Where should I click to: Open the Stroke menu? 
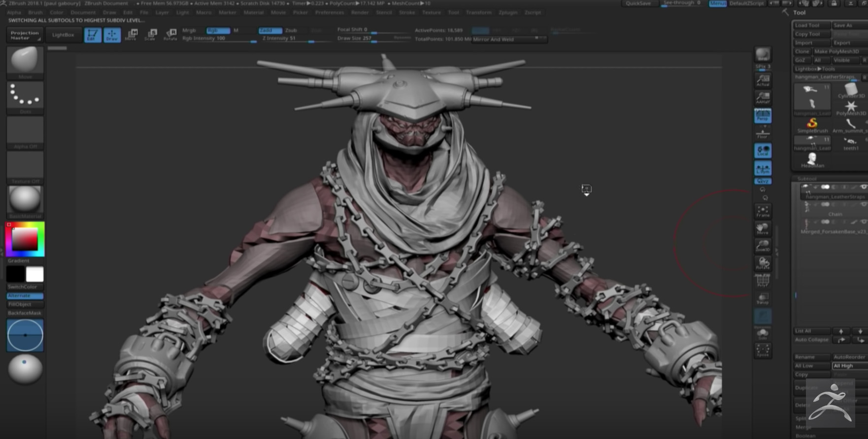click(x=407, y=12)
